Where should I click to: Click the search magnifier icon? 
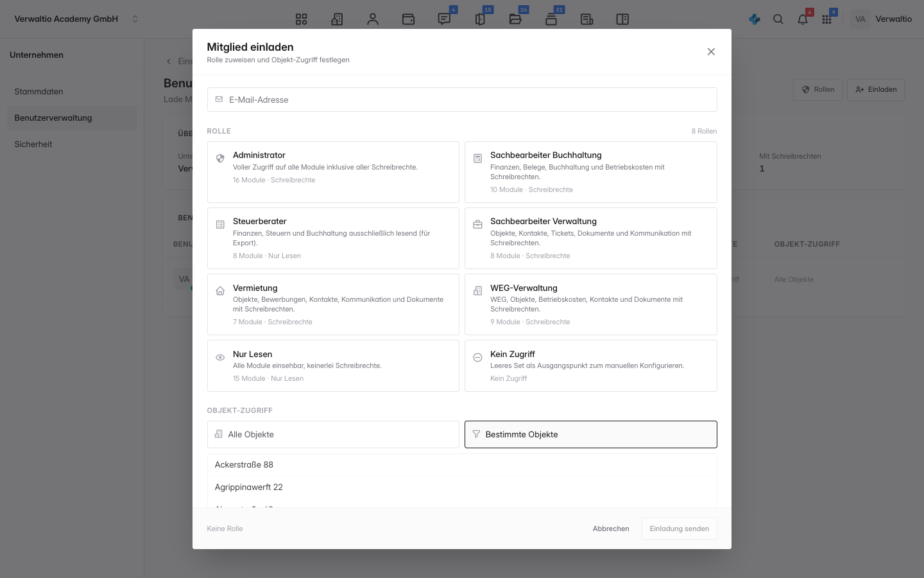point(778,19)
